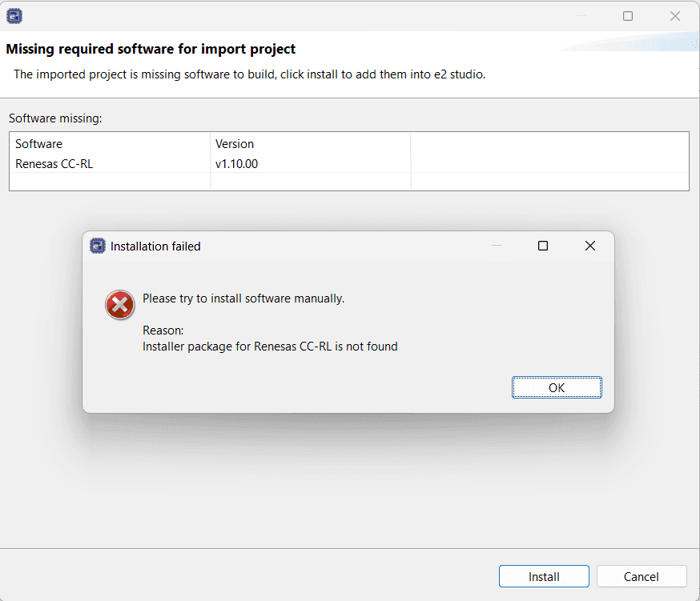Maximize the main import project window
The height and width of the screenshot is (601, 700).
(x=628, y=16)
